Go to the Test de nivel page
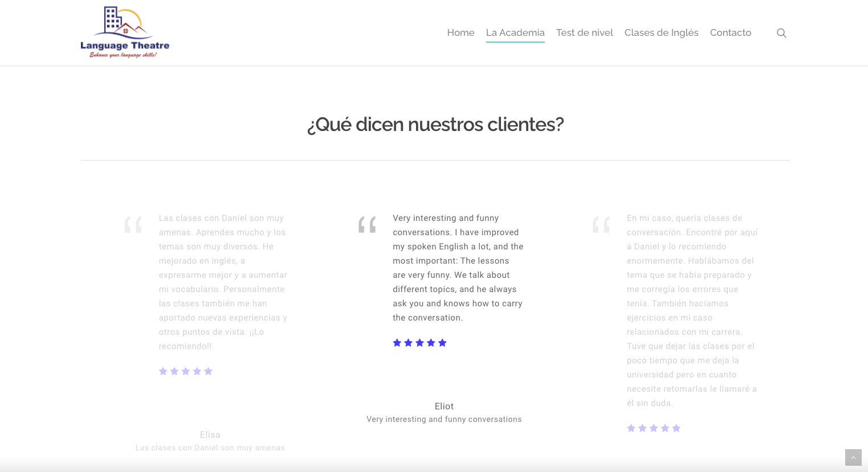The height and width of the screenshot is (472, 868). click(584, 33)
